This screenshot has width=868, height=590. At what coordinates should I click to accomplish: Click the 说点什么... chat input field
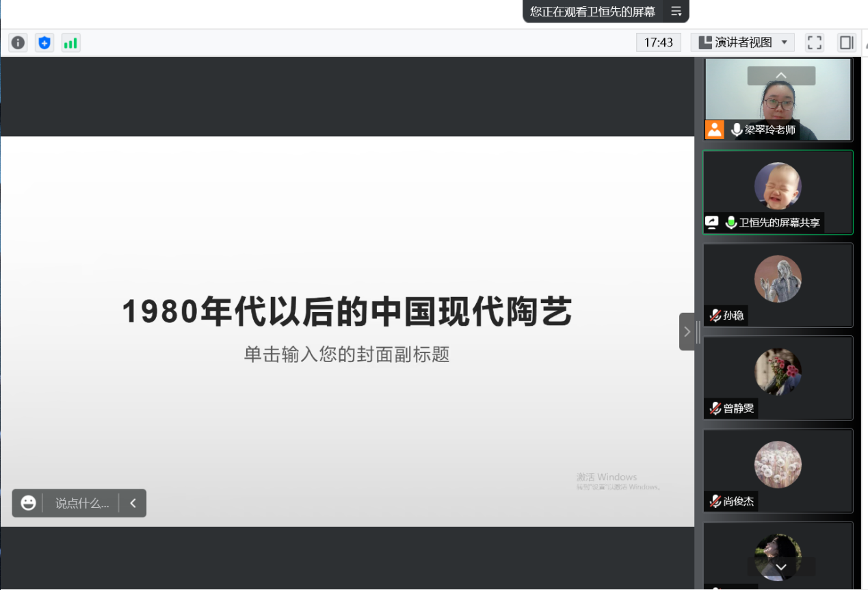click(81, 503)
